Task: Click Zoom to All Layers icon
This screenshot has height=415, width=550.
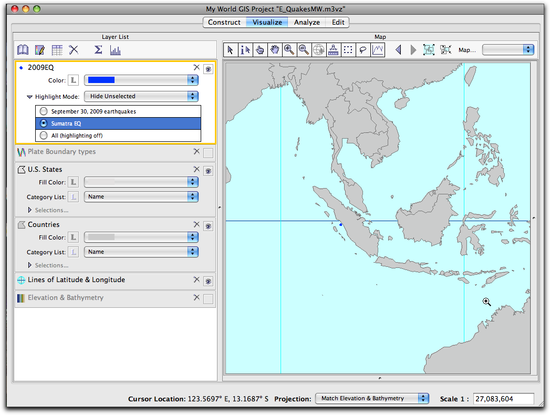Action: [x=429, y=50]
